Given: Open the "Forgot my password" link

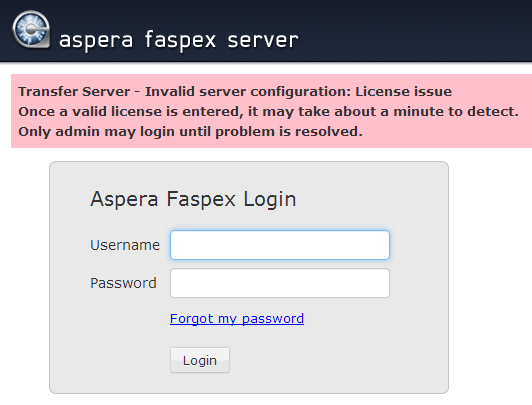Looking at the screenshot, I should coord(237,319).
